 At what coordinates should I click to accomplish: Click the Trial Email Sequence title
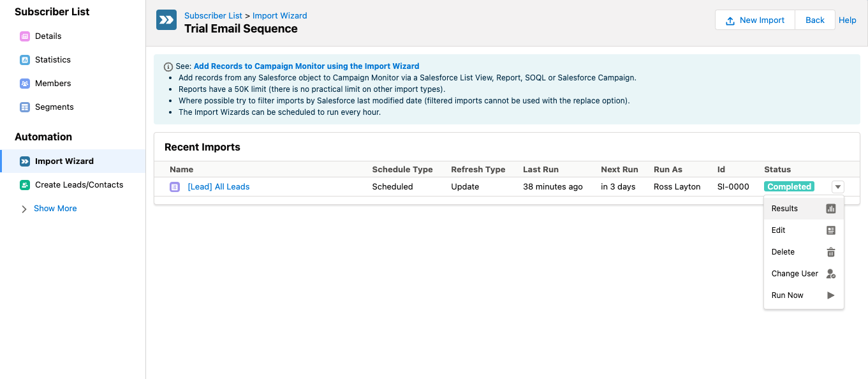(241, 29)
